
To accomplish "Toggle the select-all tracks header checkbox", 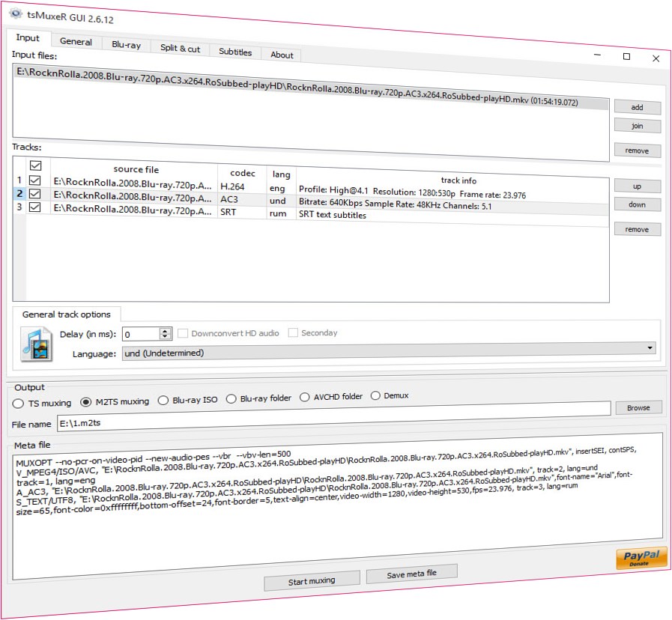I will 35,165.
